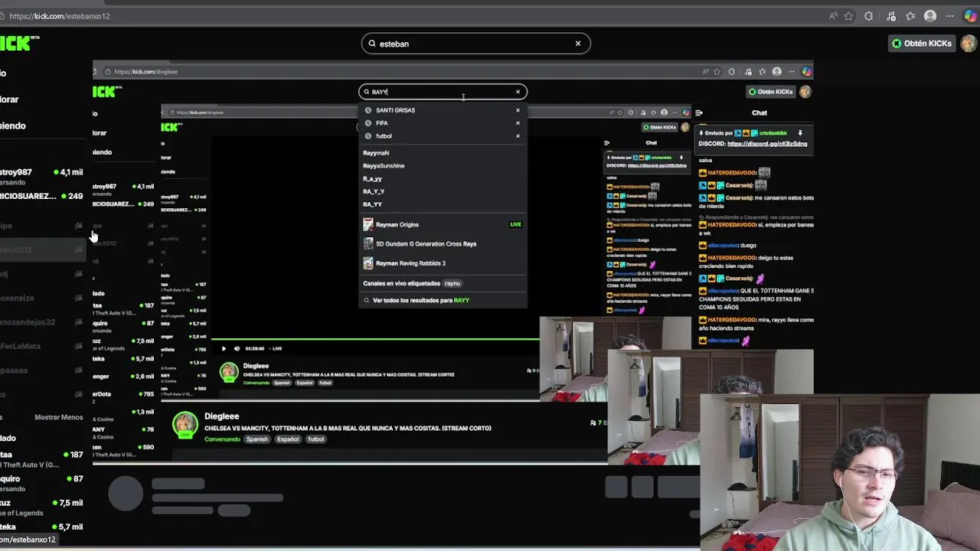Image resolution: width=980 pixels, height=551 pixels.
Task: Click the nested address bar kick.com/diegleee
Action: (145, 72)
